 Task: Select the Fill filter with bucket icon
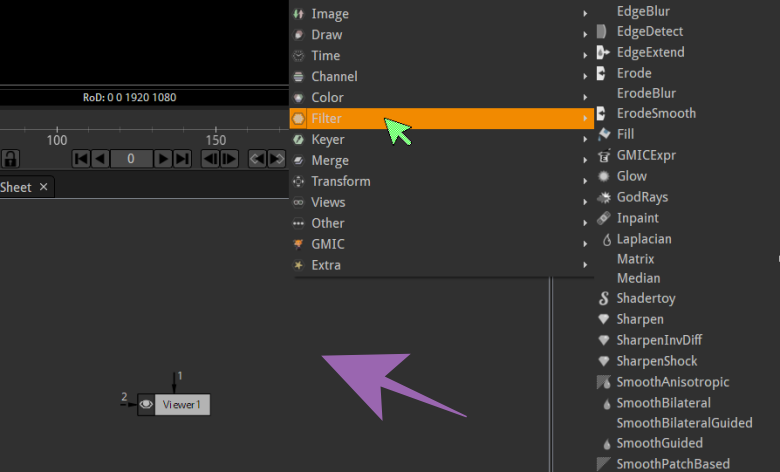coord(625,134)
